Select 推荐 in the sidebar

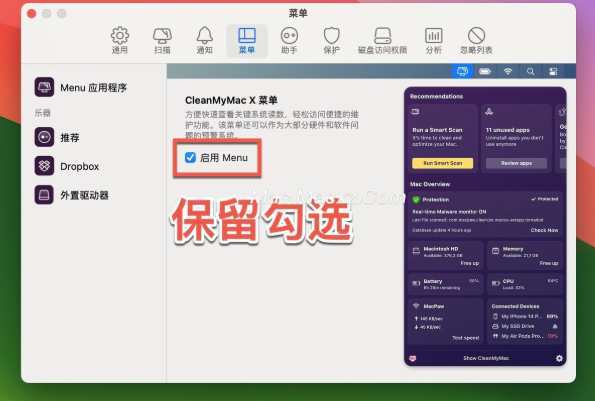coord(57,137)
